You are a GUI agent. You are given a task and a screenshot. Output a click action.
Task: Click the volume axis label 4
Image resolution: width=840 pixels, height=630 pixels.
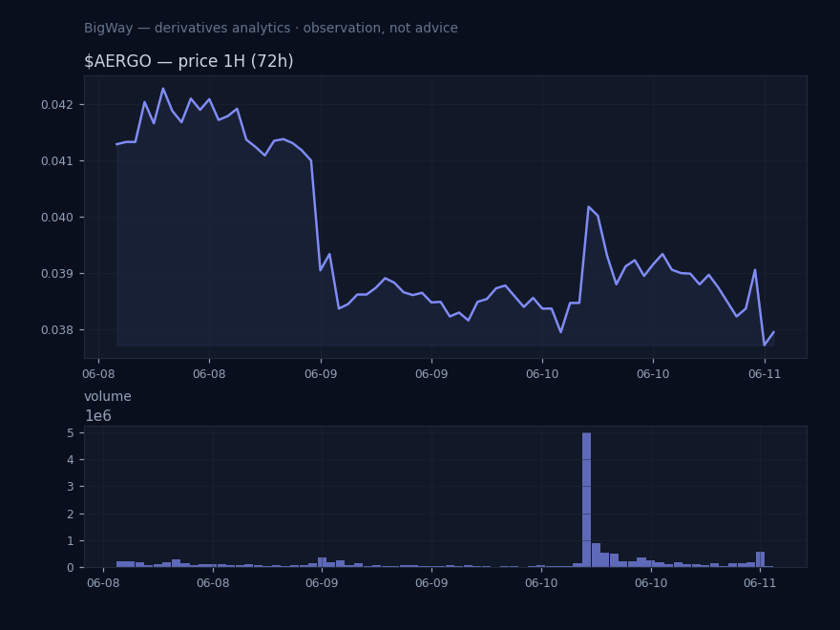71,460
